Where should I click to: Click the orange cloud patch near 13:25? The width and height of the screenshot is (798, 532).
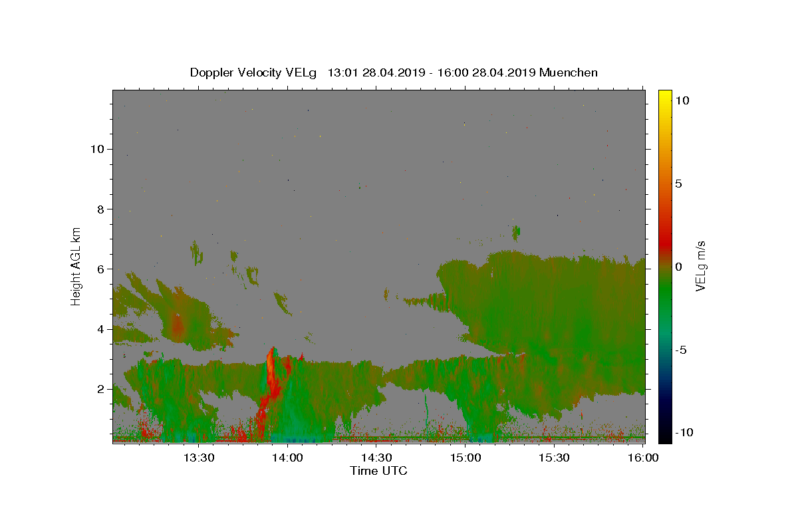[x=178, y=325]
